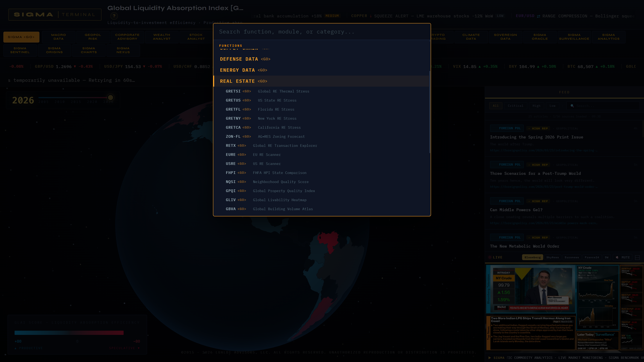Switch to the Sigma Origins tab
644x362 pixels.
point(54,50)
